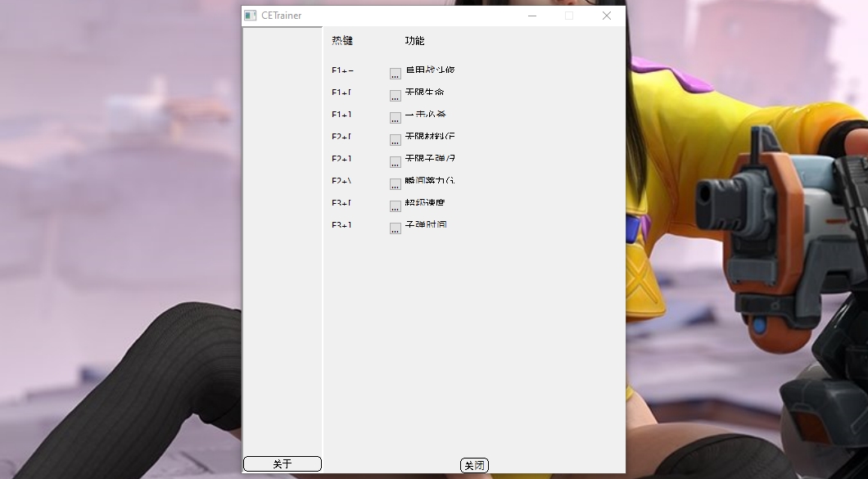The height and width of the screenshot is (479, 868).
Task: Click the 热键 column header
Action: pos(342,40)
